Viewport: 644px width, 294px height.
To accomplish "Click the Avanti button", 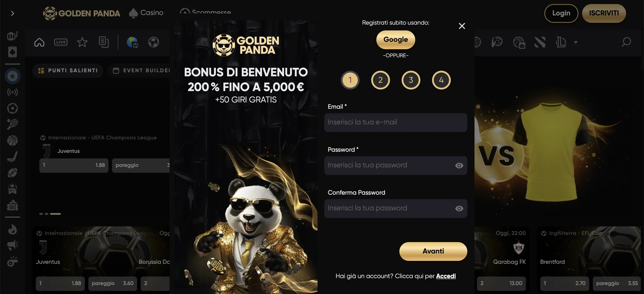I will coord(433,251).
